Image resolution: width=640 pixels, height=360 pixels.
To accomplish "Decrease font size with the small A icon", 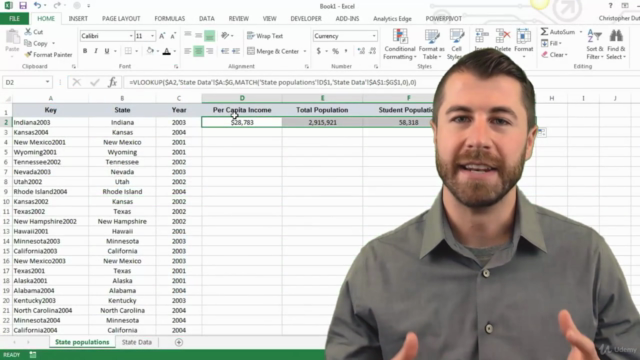I will (173, 36).
